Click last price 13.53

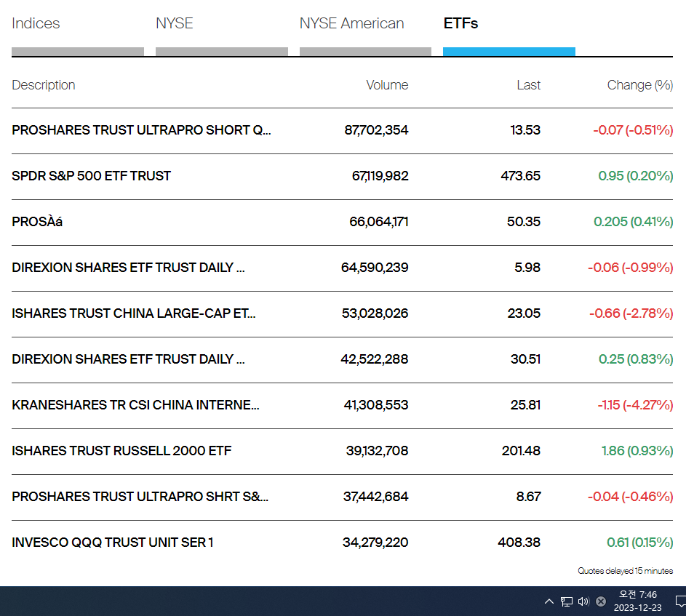(525, 130)
